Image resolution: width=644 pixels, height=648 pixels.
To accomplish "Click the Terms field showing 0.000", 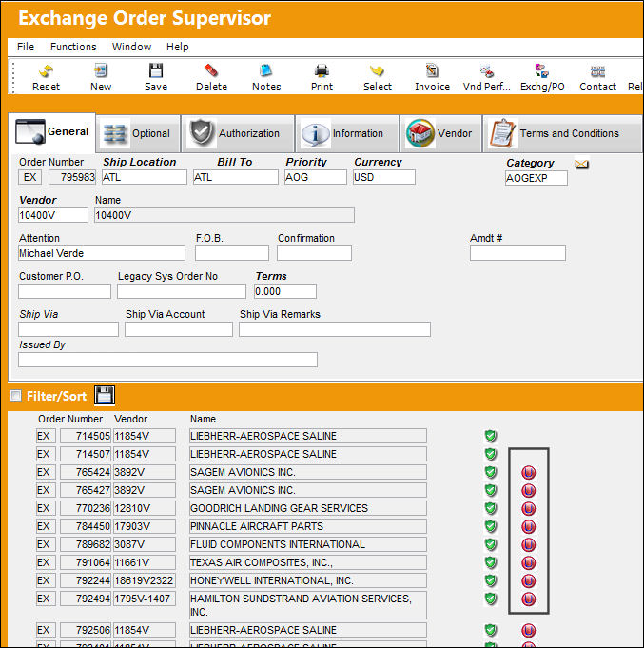I will pyautogui.click(x=285, y=291).
